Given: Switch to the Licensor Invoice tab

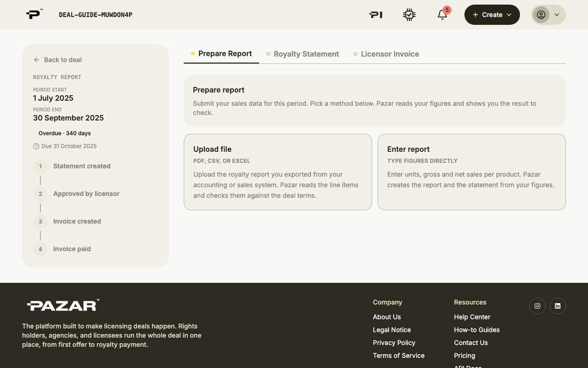Looking at the screenshot, I should [386, 54].
